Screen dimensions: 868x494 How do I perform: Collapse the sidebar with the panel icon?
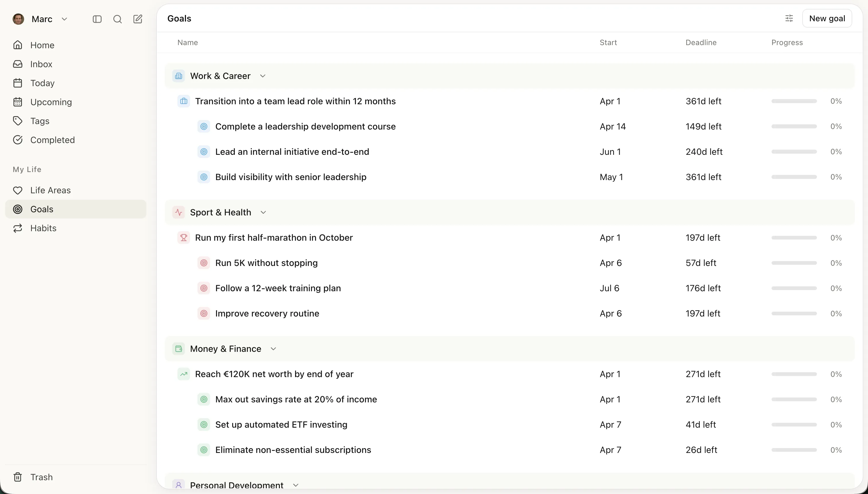97,19
